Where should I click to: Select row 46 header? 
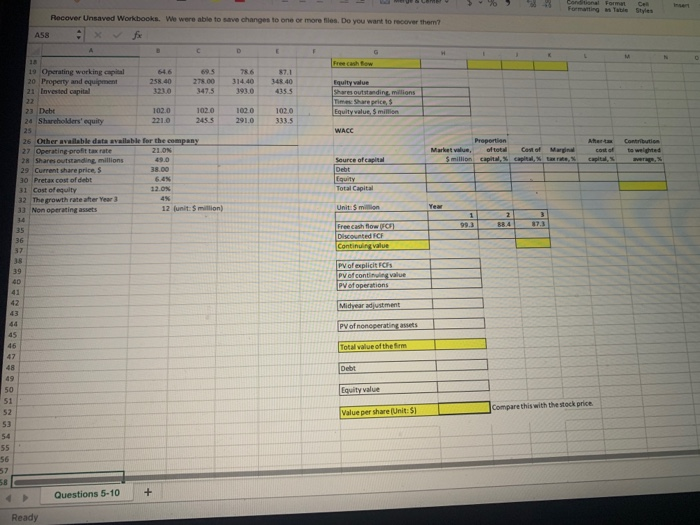12,346
